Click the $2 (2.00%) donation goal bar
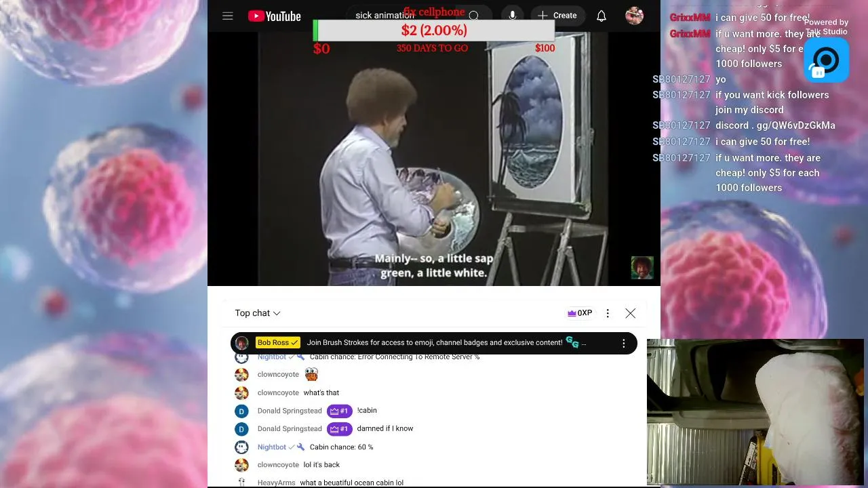The height and width of the screenshot is (488, 868). click(x=434, y=30)
